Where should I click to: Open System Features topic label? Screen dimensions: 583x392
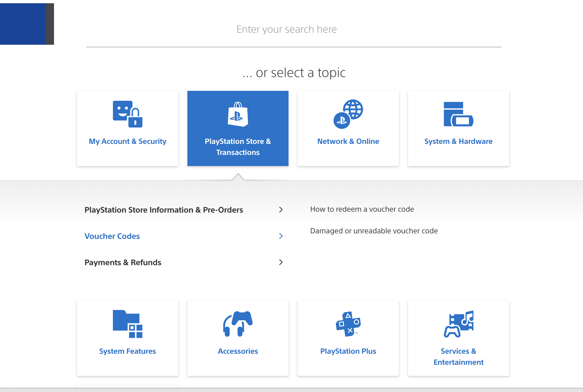coord(128,351)
